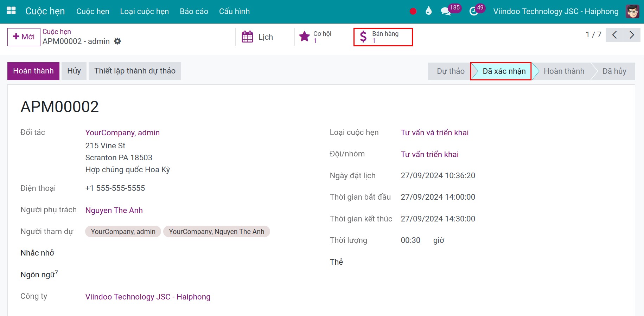Open the apps grid home menu
This screenshot has height=316, width=644.
tap(11, 11)
